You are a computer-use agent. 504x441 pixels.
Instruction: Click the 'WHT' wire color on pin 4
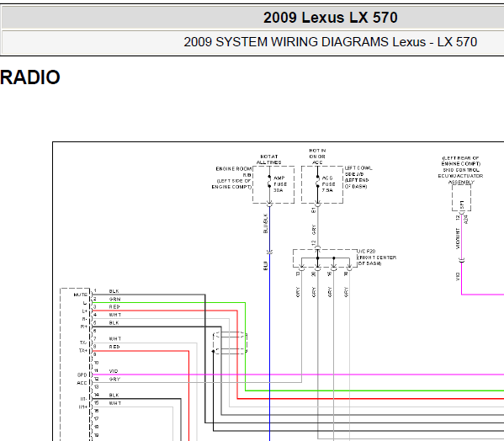point(115,315)
